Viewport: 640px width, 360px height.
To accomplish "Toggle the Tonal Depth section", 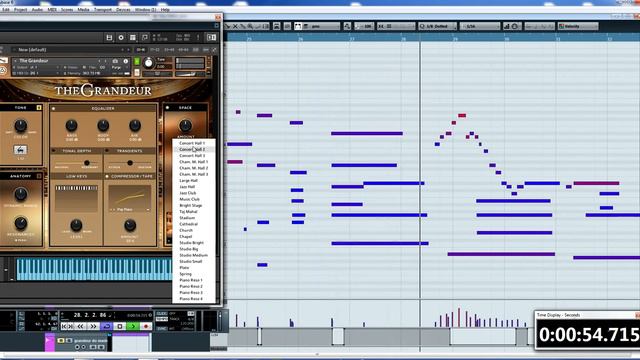I will [53, 151].
